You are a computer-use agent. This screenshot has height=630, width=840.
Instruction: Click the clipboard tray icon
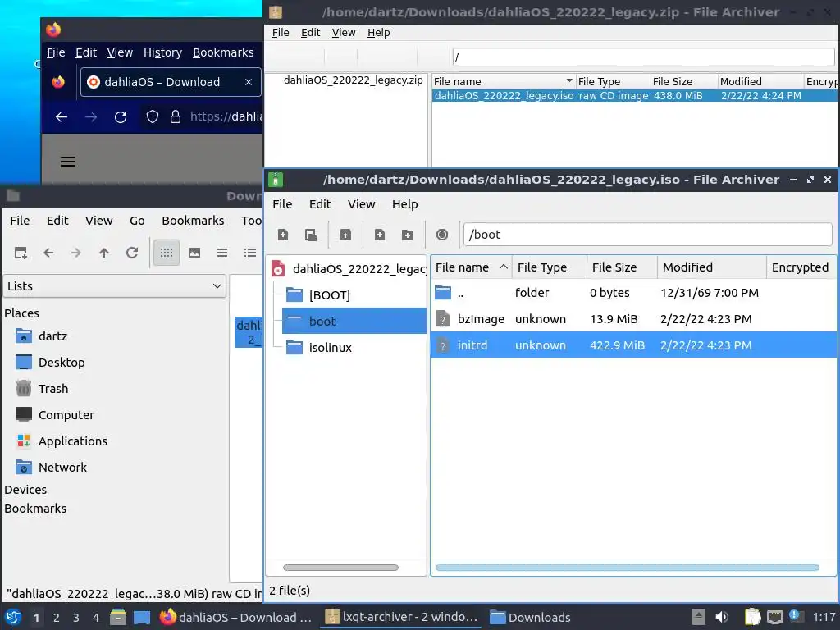[x=752, y=617]
